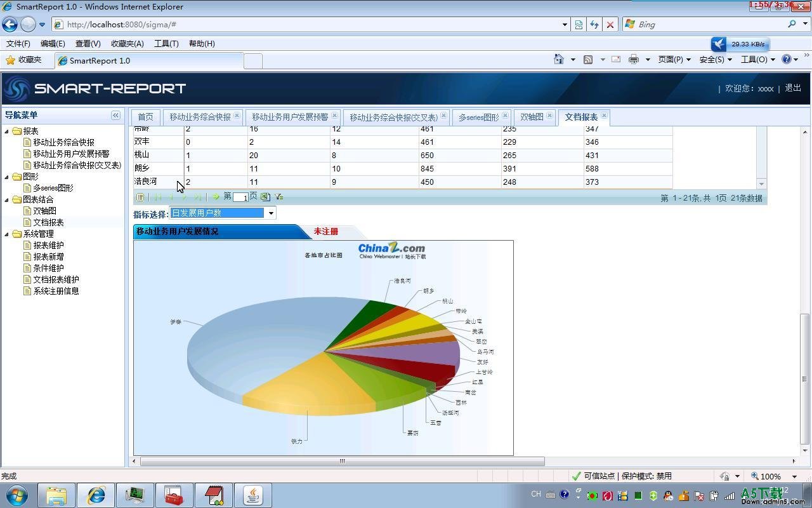The width and height of the screenshot is (812, 508).
Task: Click the printer icon in IE toolbar
Action: click(x=633, y=59)
